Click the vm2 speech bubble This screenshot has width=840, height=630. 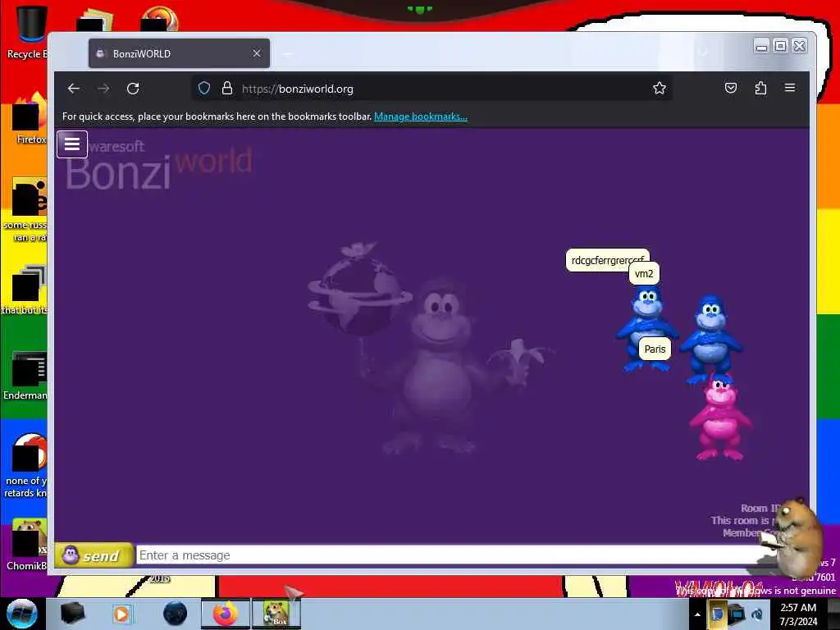(x=644, y=274)
